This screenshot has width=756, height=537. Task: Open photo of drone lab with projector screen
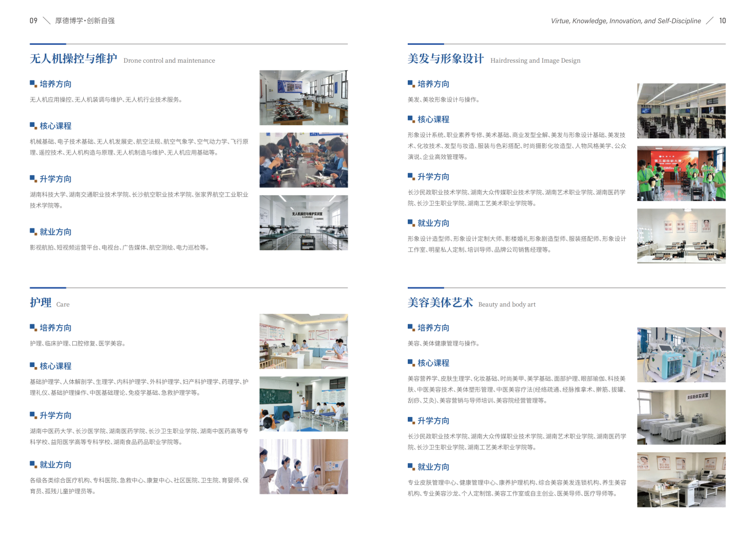coord(303,223)
